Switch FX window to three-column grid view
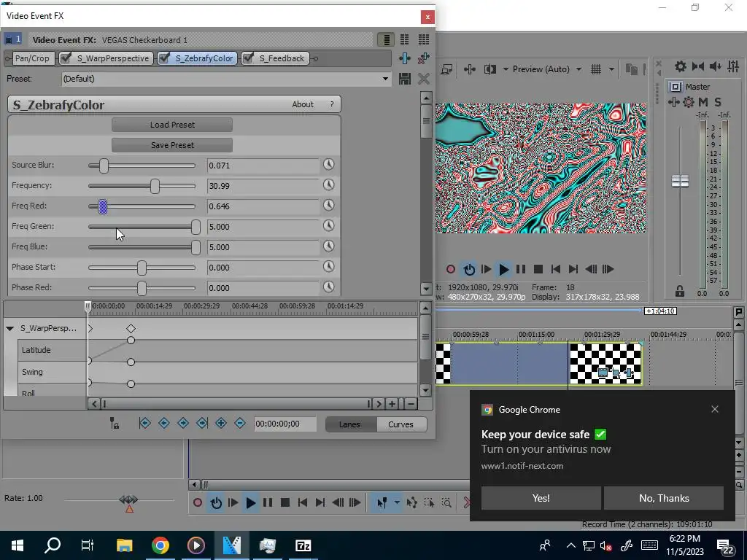 (424, 39)
